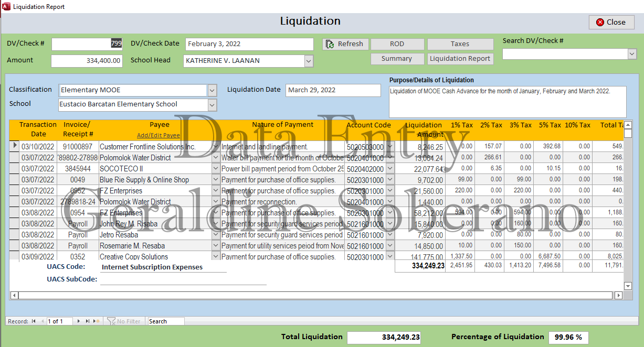The width and height of the screenshot is (644, 347).
Task: Click 5% tax value 392.68
Action: [548, 147]
